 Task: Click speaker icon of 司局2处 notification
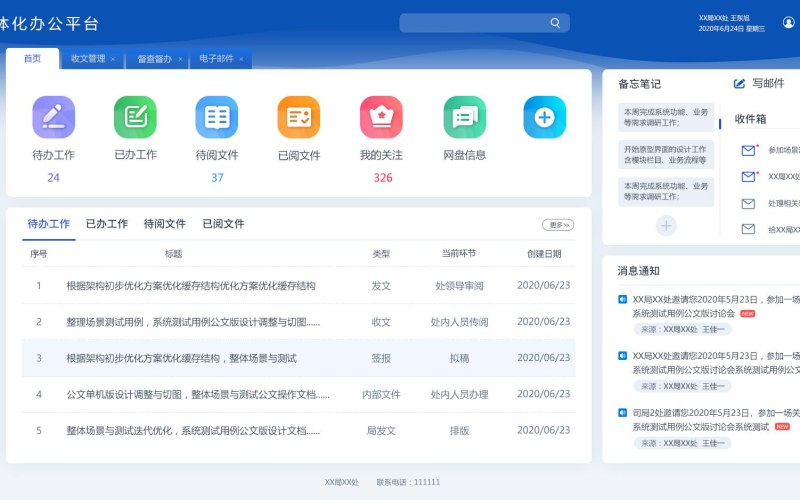coord(622,412)
